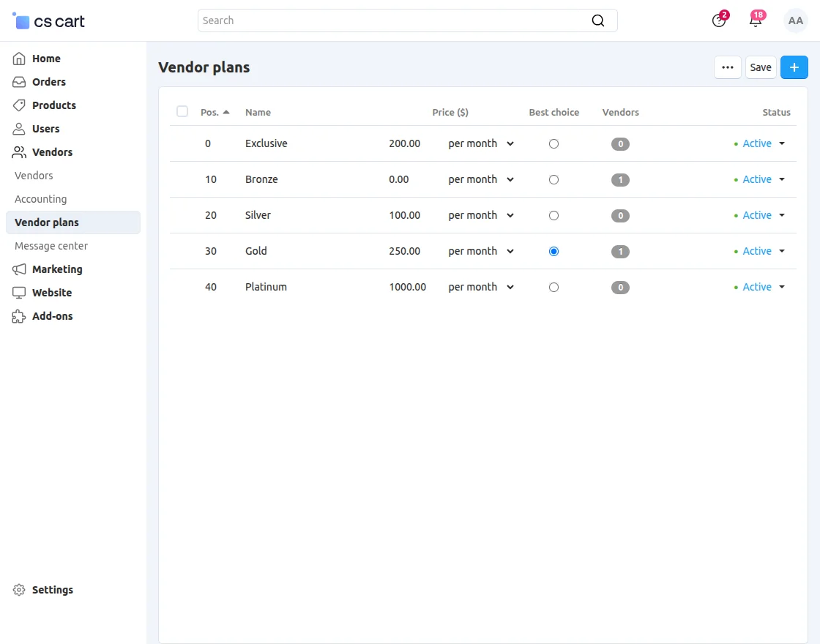Mark Silver as best choice
Screen dimensions: 820x644
(553, 215)
